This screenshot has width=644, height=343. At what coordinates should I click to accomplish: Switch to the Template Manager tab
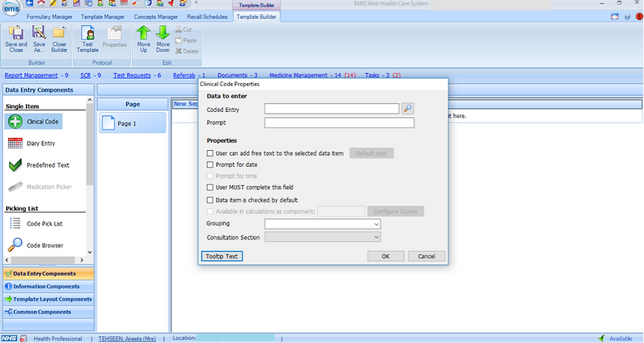point(103,17)
